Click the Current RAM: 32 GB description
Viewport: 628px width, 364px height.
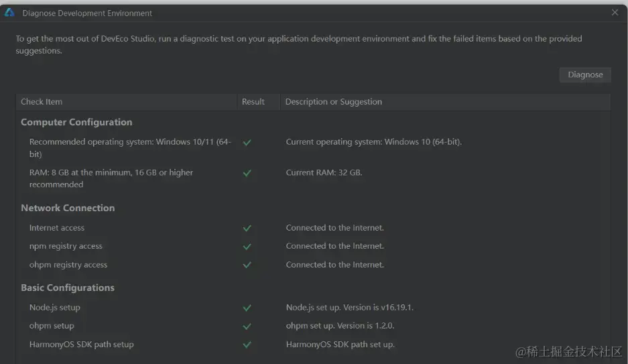click(x=324, y=173)
